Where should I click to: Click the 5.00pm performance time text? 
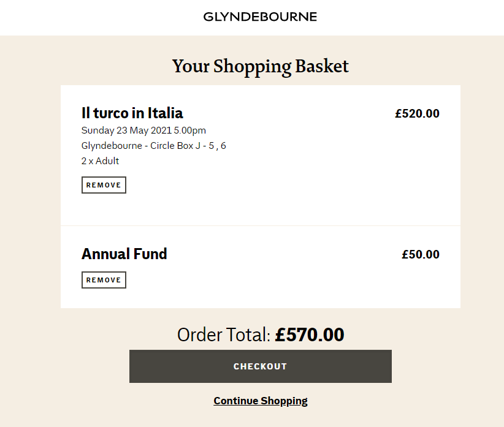click(189, 130)
